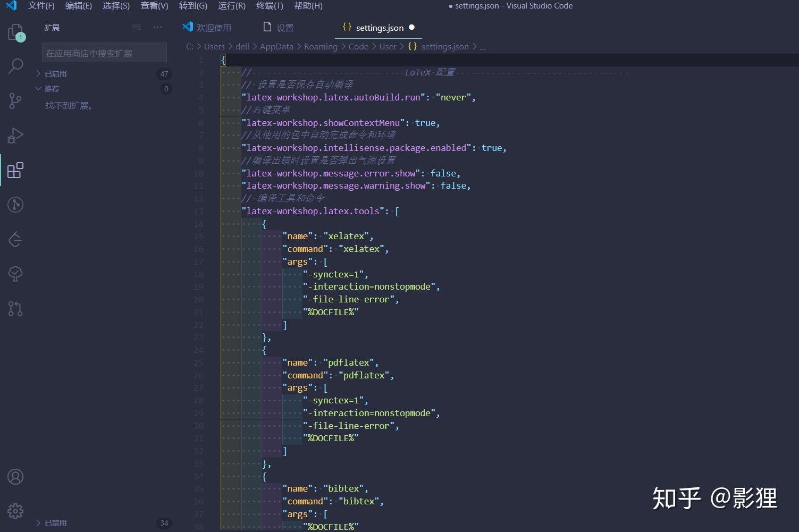Click the Accounts icon at the bottom
Screen dimensions: 799x532
point(15,477)
